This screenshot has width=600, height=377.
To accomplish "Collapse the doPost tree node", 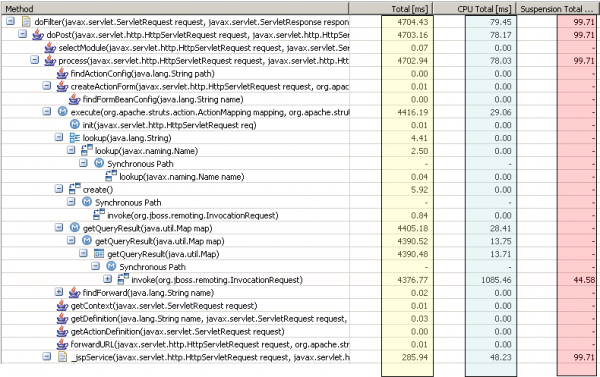I will coord(23,34).
